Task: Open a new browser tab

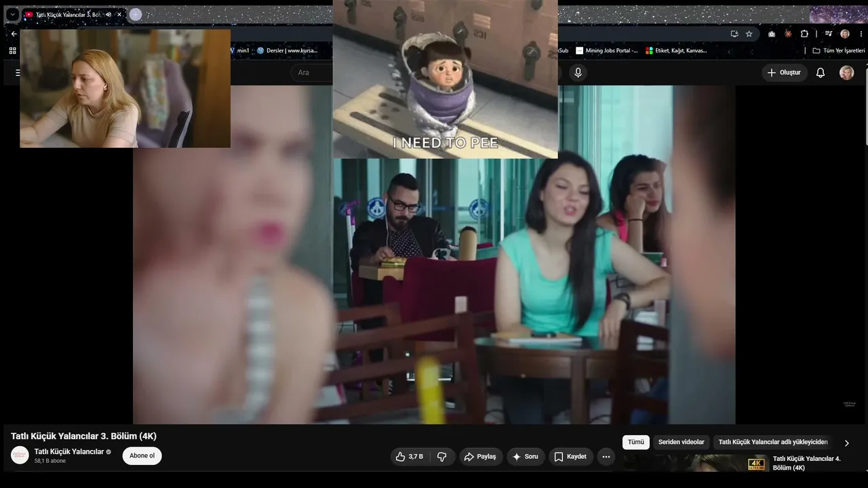Action: [136, 14]
